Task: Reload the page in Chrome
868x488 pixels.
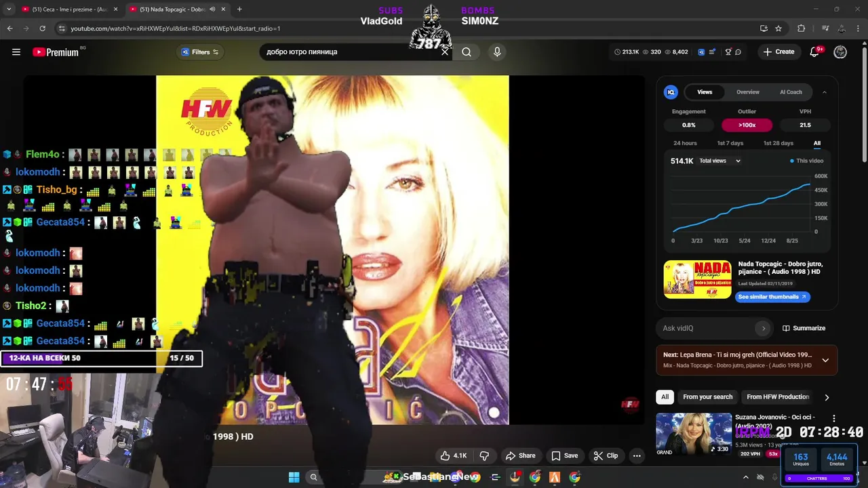Action: click(42, 28)
